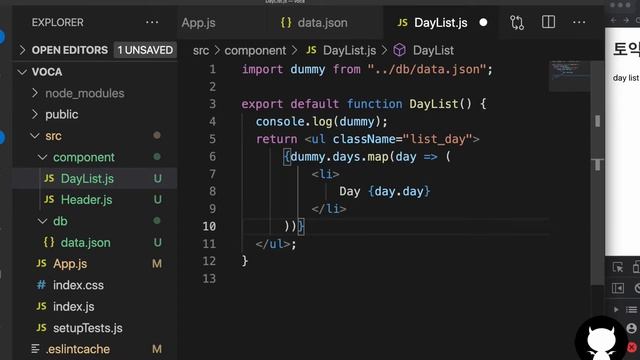Click the braces icon beside data.json in tree
Screen dimensions: 640x360
tap(49, 242)
